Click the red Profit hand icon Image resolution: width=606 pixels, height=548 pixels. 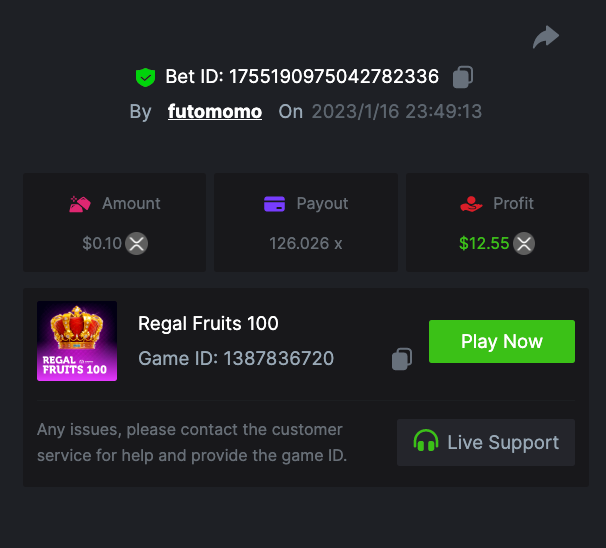pos(471,203)
